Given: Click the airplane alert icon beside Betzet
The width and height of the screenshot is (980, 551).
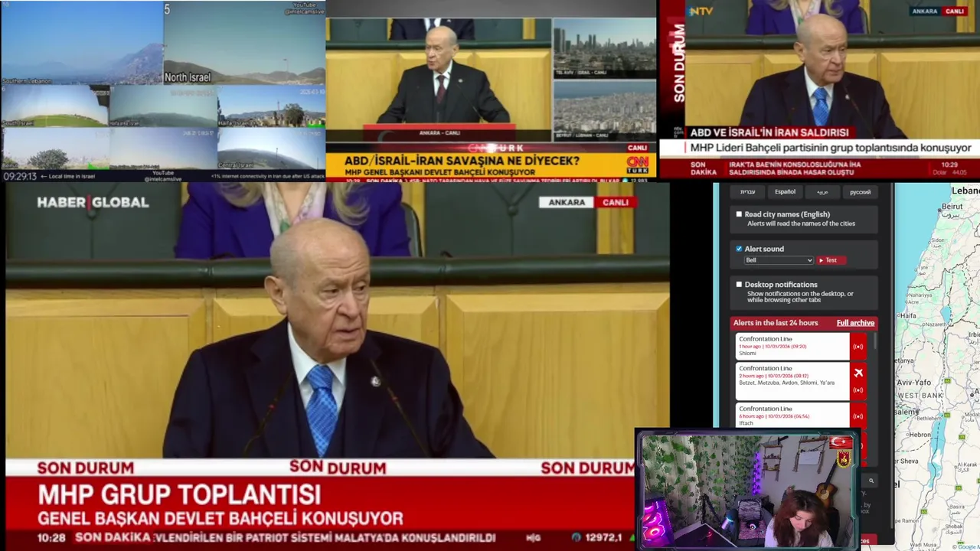Looking at the screenshot, I should [858, 373].
